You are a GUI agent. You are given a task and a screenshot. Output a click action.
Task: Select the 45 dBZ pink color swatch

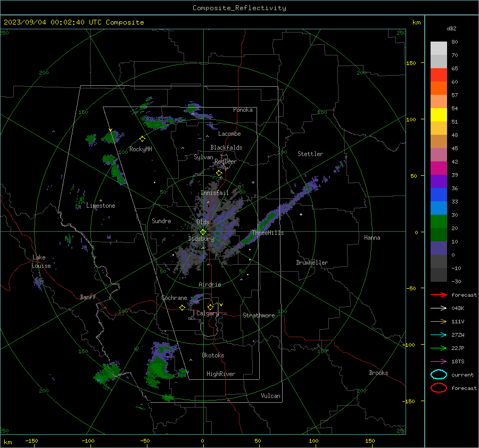(439, 154)
